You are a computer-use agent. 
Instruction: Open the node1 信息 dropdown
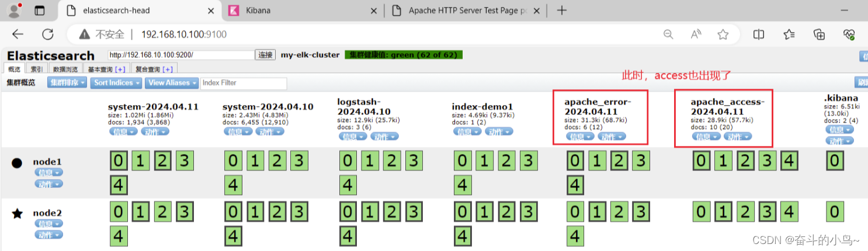[x=48, y=173]
